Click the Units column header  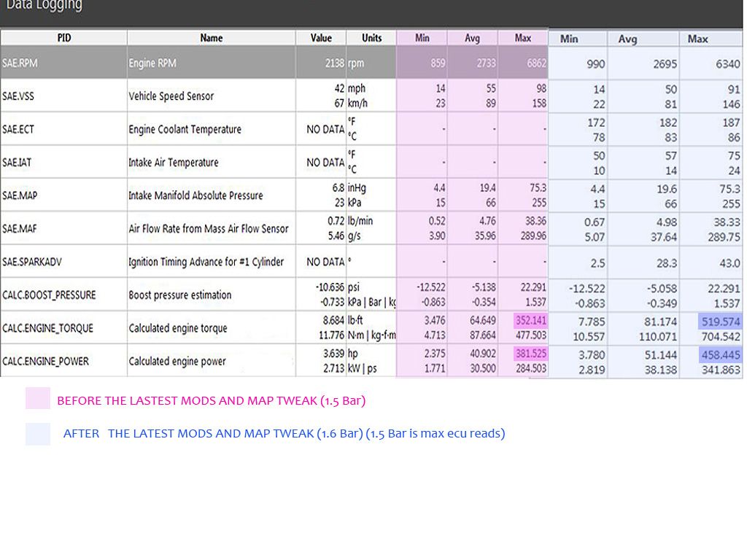click(371, 38)
